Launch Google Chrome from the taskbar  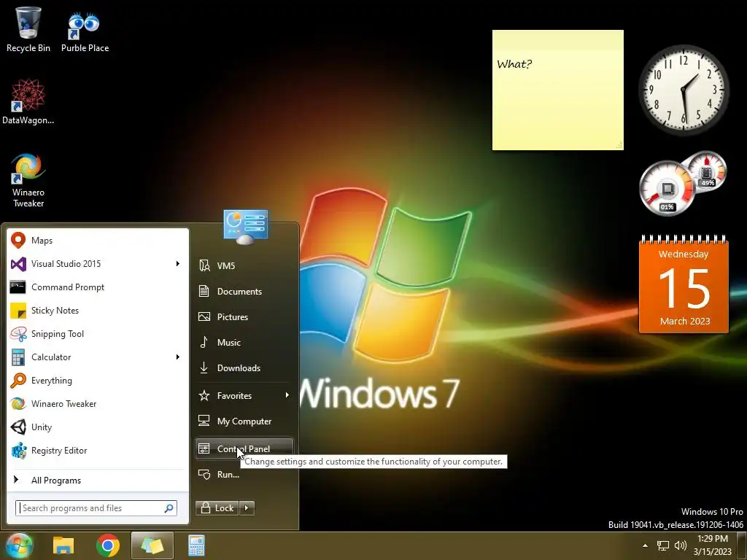pyautogui.click(x=108, y=545)
